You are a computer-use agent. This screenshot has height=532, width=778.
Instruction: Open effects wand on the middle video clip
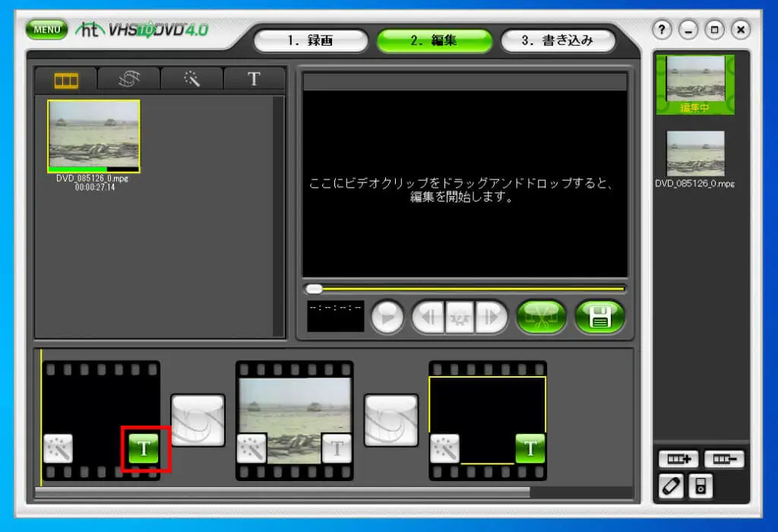tap(251, 448)
